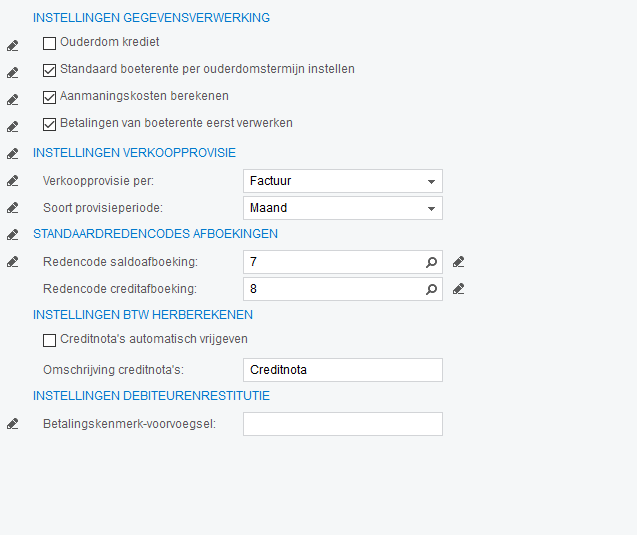Click pencil icon beside Betalingskenmerk-voorvoegsel

coord(12,424)
